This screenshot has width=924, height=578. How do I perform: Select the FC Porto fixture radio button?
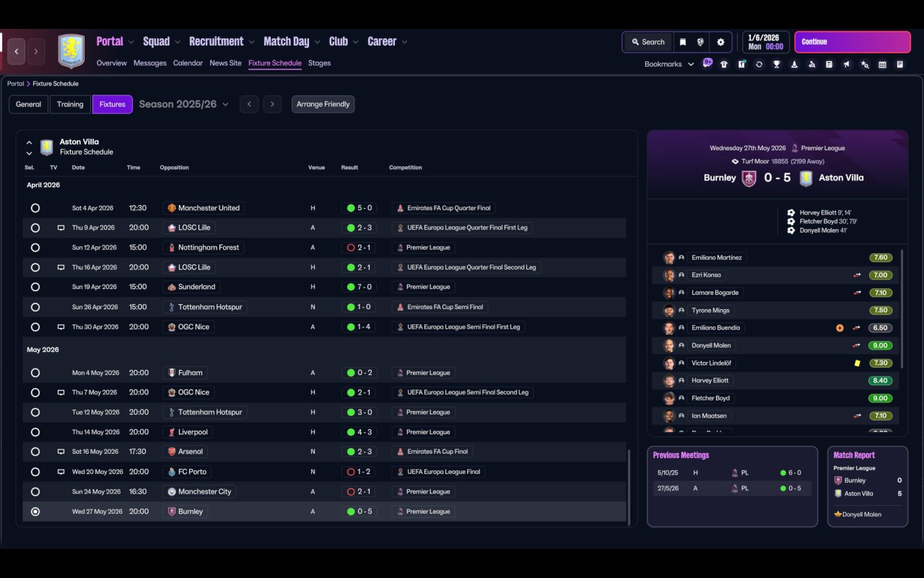click(x=35, y=472)
